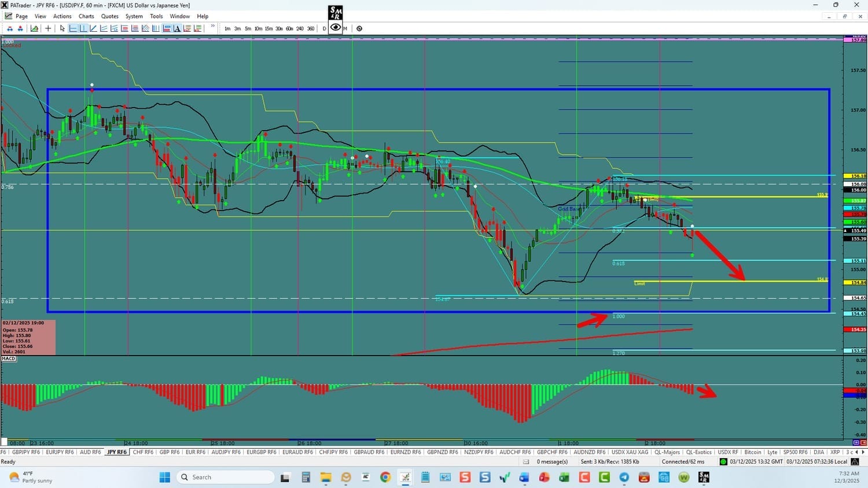Click the green connection status indicator
This screenshot has width=868, height=488.
[x=723, y=461]
